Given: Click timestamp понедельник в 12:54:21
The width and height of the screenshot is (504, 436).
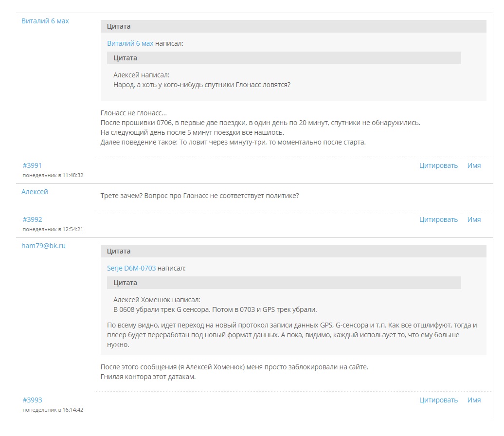Looking at the screenshot, I should click(x=53, y=229).
